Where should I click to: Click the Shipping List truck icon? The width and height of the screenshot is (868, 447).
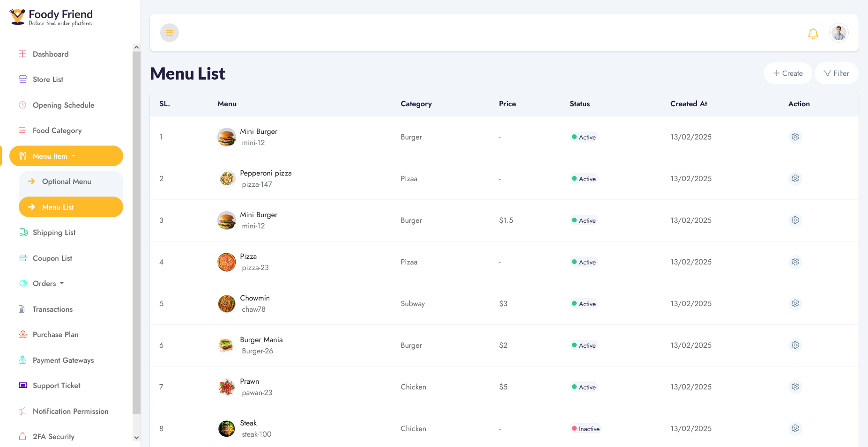(x=23, y=232)
